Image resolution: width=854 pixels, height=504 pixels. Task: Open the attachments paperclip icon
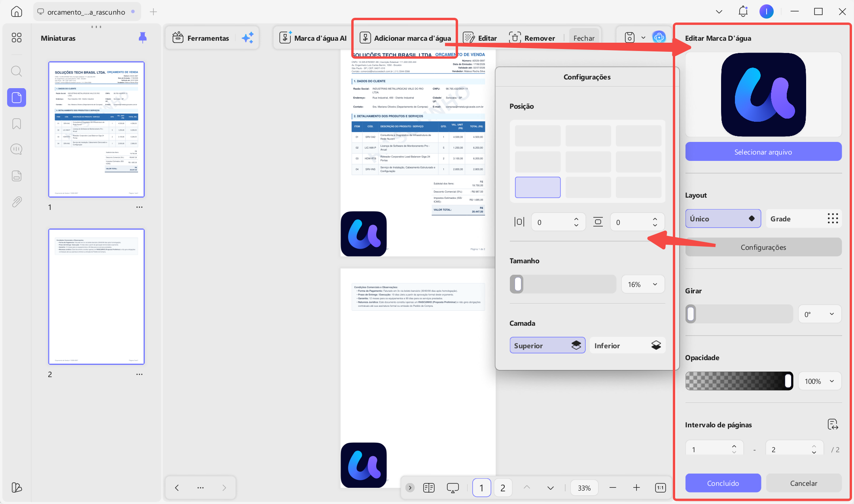(x=17, y=202)
